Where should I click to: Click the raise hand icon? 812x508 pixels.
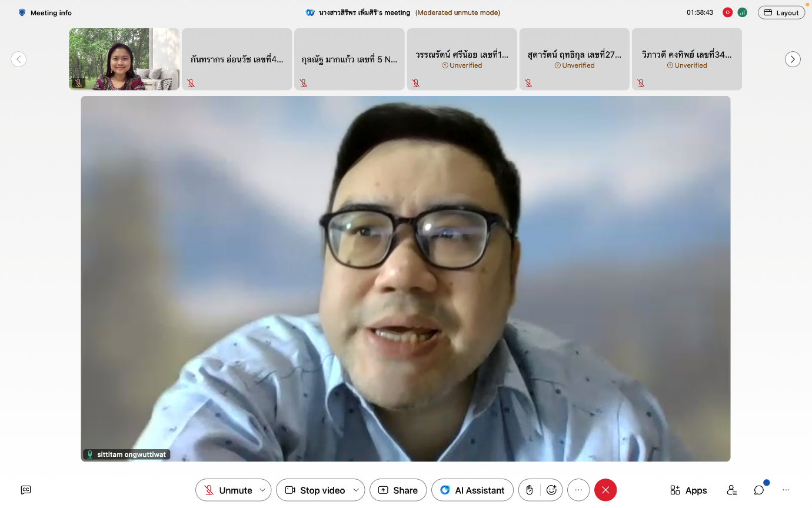point(529,490)
